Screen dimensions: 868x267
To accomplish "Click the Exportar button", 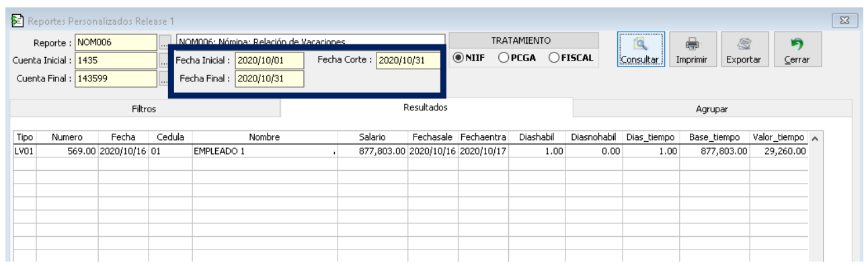I will (x=743, y=50).
